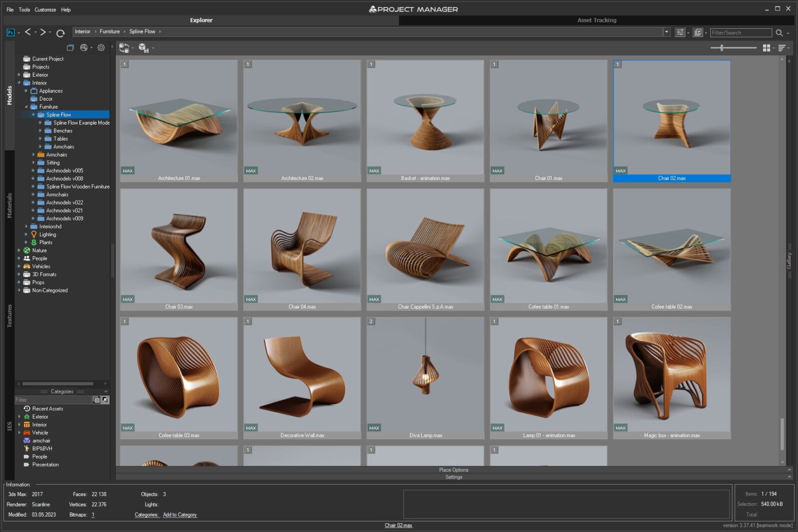Open the Photoshop file format selector icon
This screenshot has width=798, height=532.
tap(10, 32)
